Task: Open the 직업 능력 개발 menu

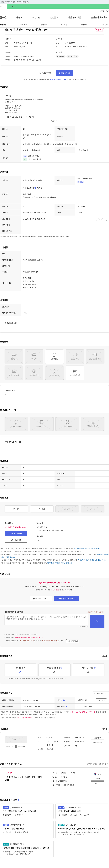Action: click(75, 17)
